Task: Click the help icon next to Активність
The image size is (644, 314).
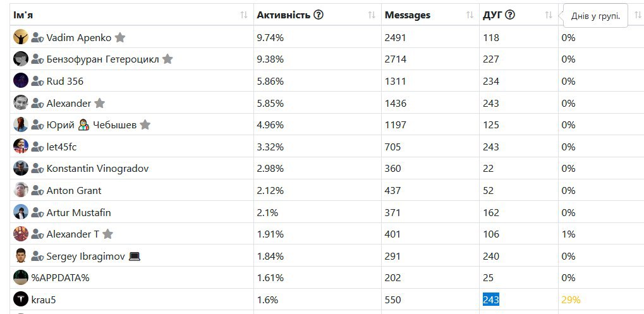Action: (319, 15)
